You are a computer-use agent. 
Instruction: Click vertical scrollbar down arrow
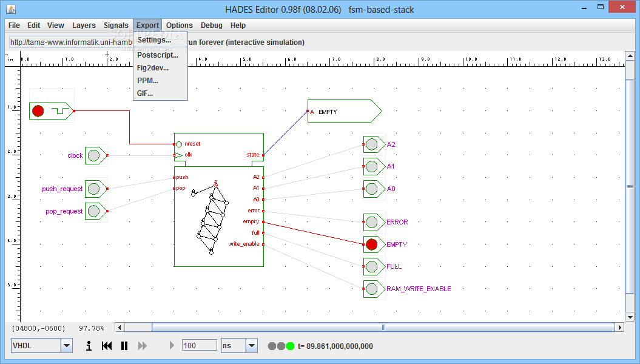pos(630,317)
